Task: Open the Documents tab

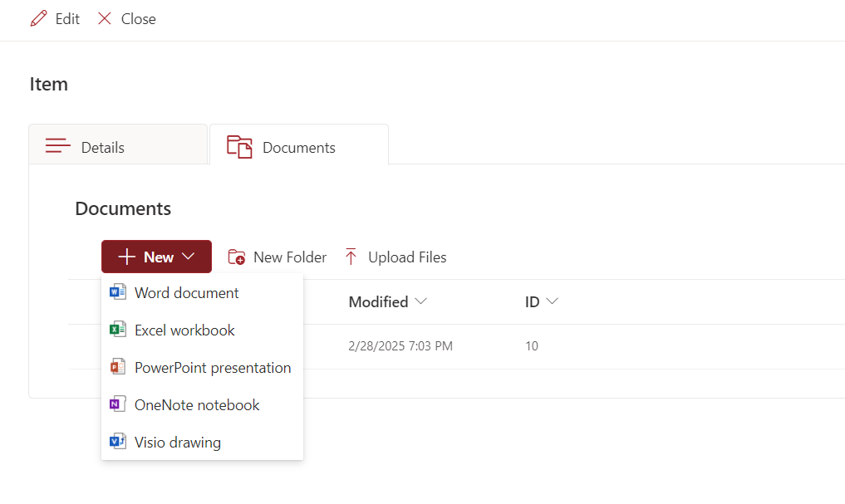Action: 298,147
